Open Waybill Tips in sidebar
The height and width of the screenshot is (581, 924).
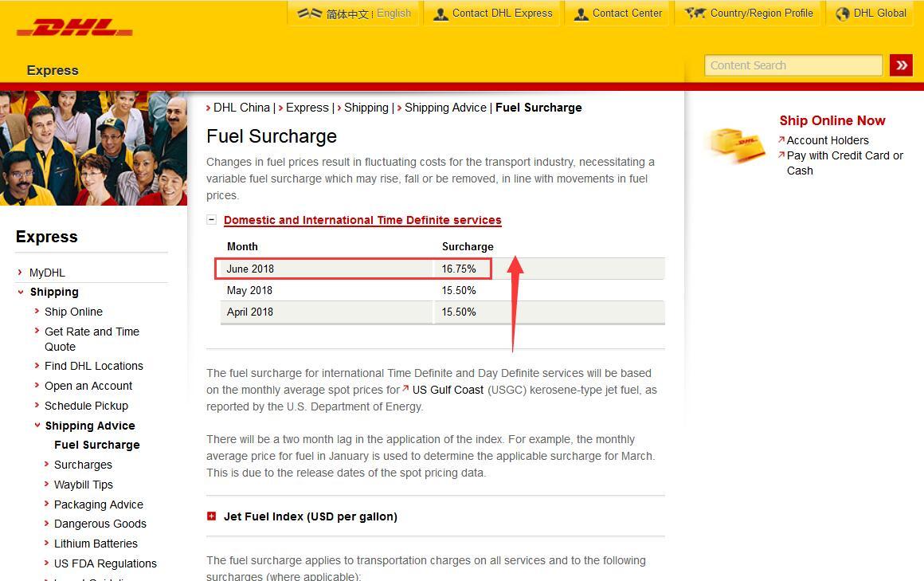point(83,485)
